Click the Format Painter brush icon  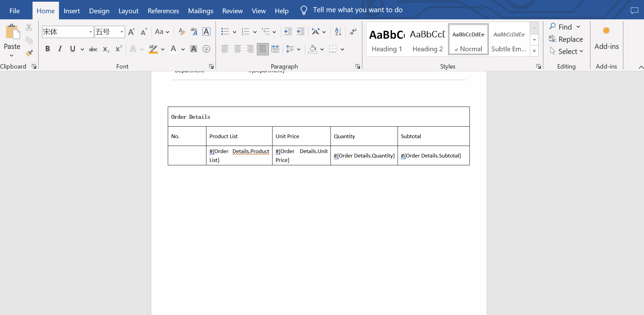29,53
